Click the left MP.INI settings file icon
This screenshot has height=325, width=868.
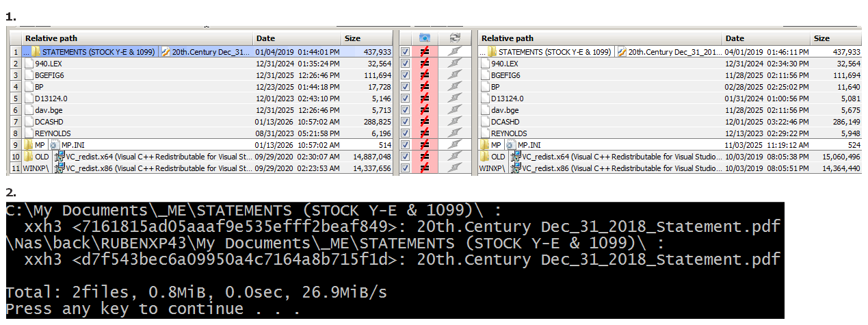55,145
